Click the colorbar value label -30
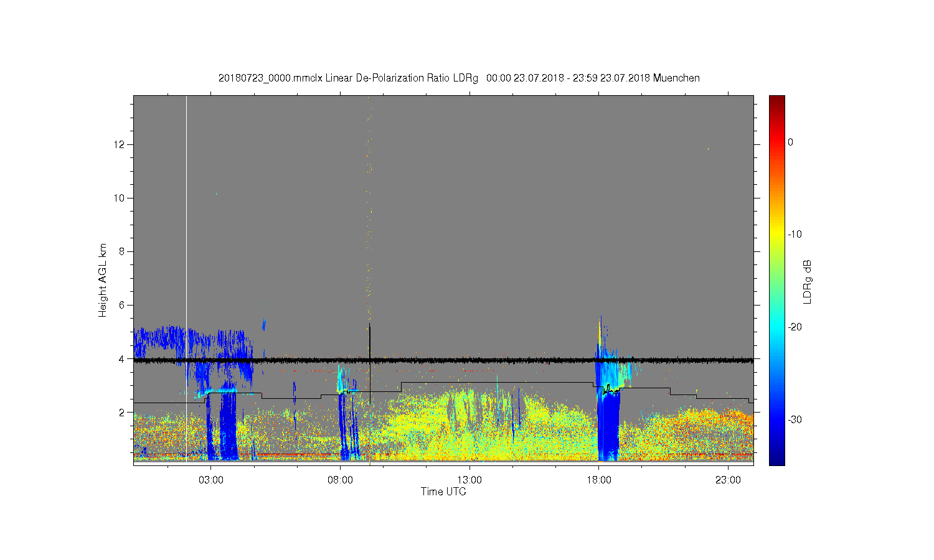 795,419
